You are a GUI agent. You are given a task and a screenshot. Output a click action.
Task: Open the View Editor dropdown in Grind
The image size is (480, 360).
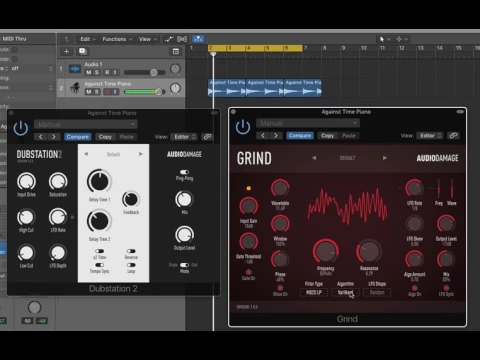coord(430,136)
